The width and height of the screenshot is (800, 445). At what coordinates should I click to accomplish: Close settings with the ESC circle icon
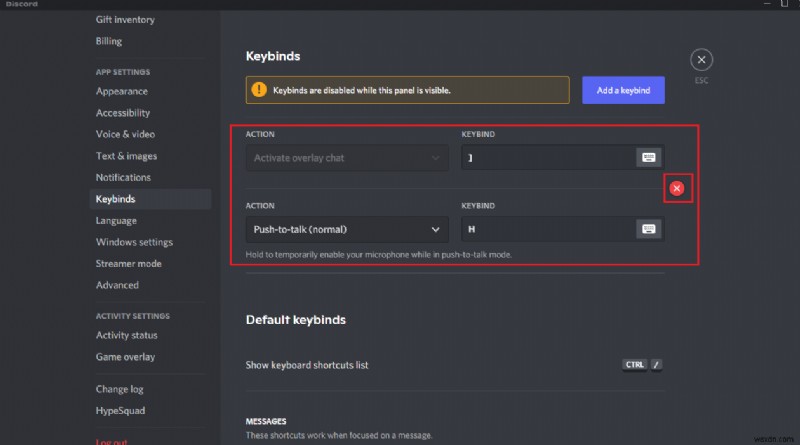click(702, 60)
